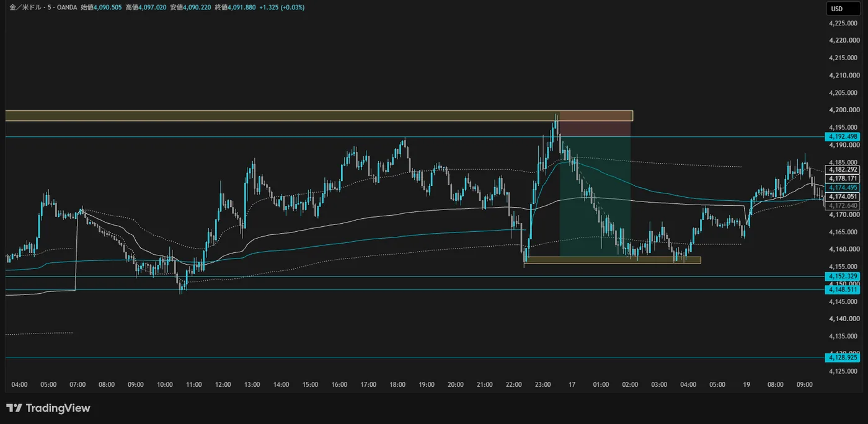Screen dimensions: 868x424
Task: Select the 4,192.498 horizontal line price label
Action: (x=843, y=136)
